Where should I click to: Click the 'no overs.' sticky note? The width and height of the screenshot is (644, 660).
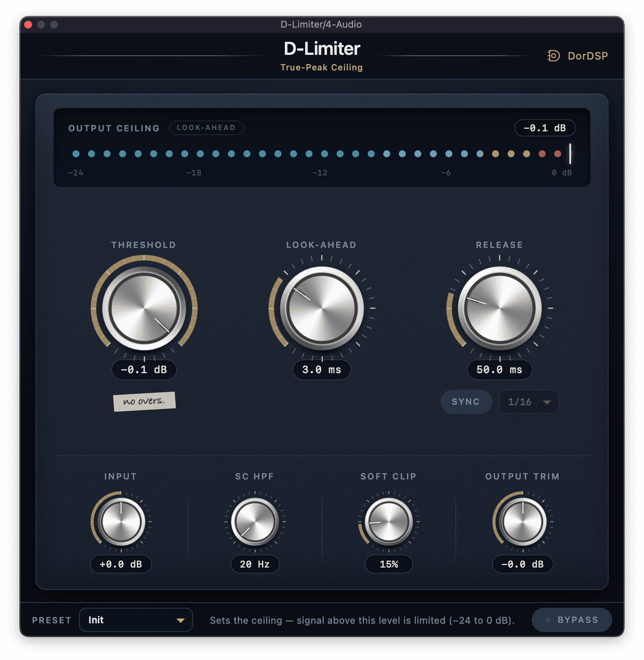pos(144,402)
